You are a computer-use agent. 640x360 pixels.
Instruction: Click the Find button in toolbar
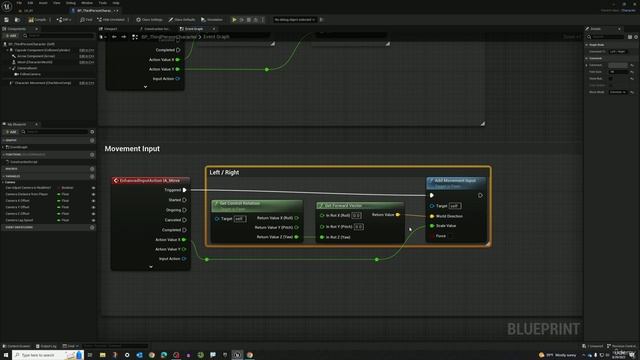coord(86,20)
